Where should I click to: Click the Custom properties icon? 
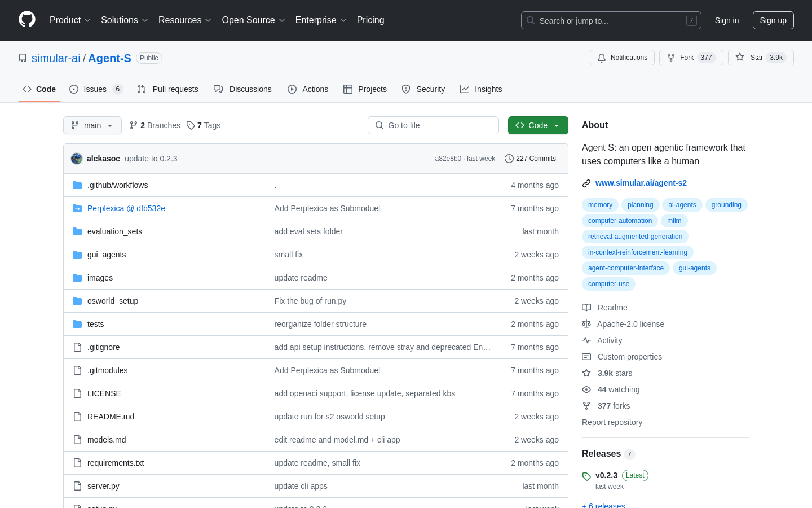(x=586, y=357)
